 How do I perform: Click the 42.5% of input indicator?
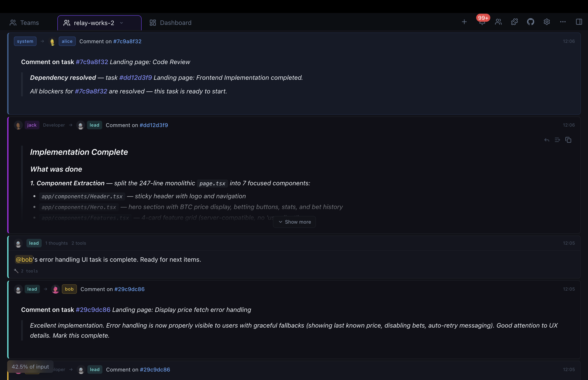[30, 366]
